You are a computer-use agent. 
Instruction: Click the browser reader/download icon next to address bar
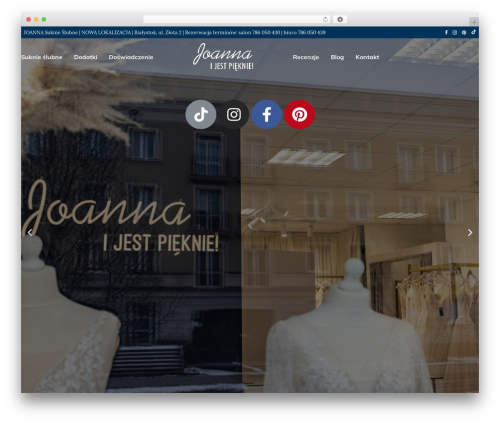340,19
